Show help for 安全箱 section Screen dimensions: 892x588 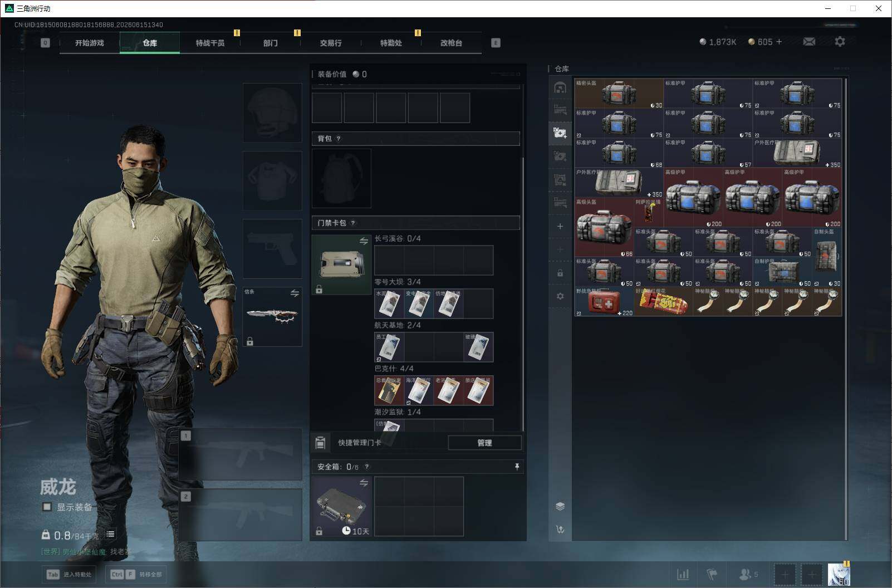click(366, 467)
